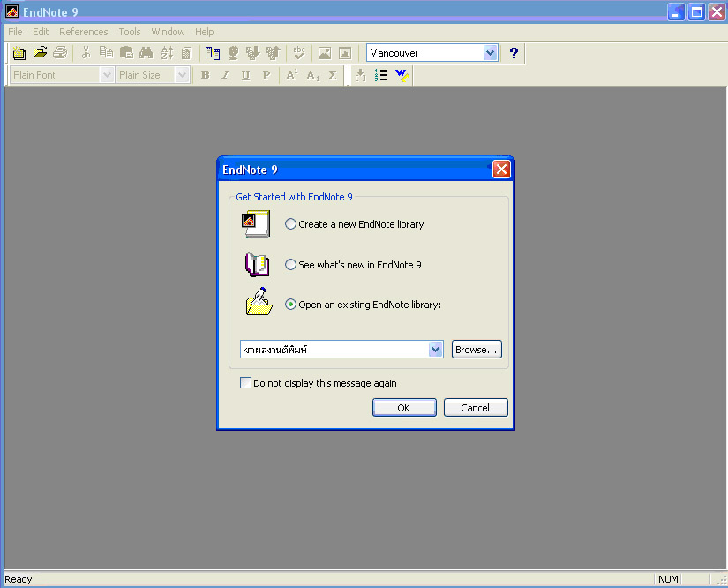728x588 pixels.
Task: Toggle Italic formatting button
Action: [226, 75]
